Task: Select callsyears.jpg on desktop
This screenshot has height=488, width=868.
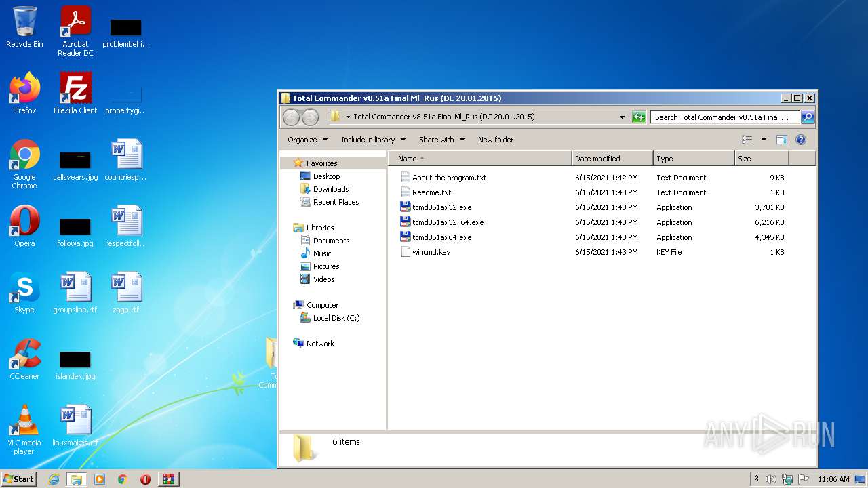Action: pos(75,167)
